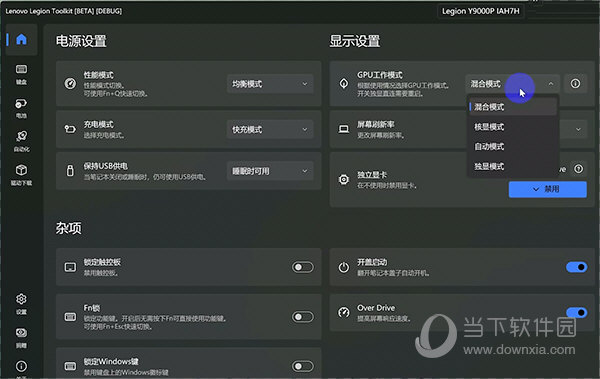Open the donate sidebar page
Screen dimensions: 600x379
pos(21,337)
